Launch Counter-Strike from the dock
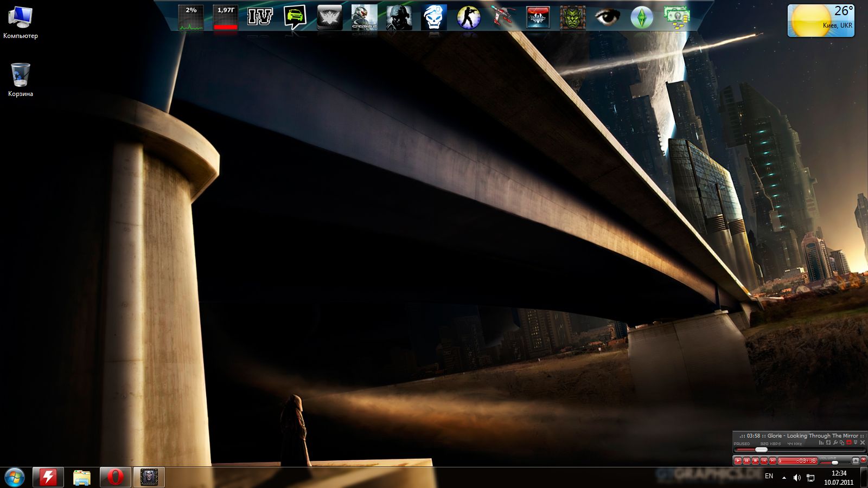Image resolution: width=868 pixels, height=488 pixels. pos(468,17)
